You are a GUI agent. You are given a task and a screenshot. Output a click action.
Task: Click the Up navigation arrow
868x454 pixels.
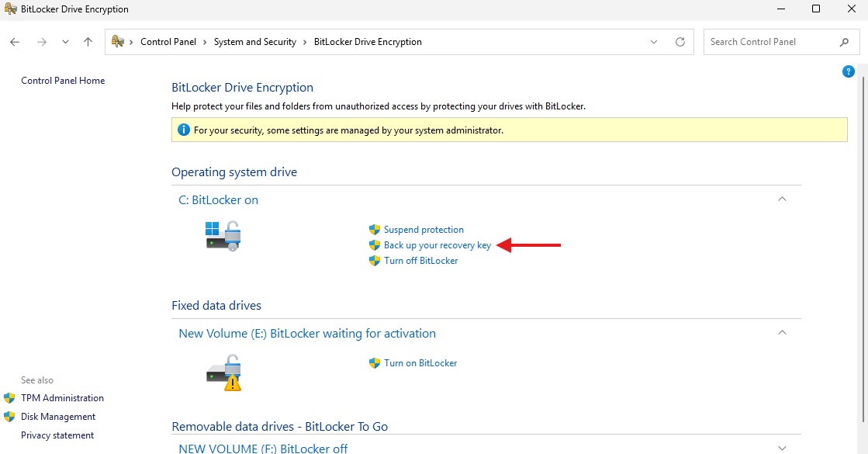pos(87,41)
